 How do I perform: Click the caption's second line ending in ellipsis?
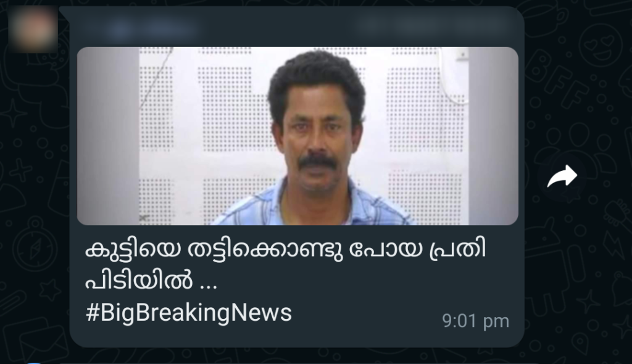coord(151,279)
